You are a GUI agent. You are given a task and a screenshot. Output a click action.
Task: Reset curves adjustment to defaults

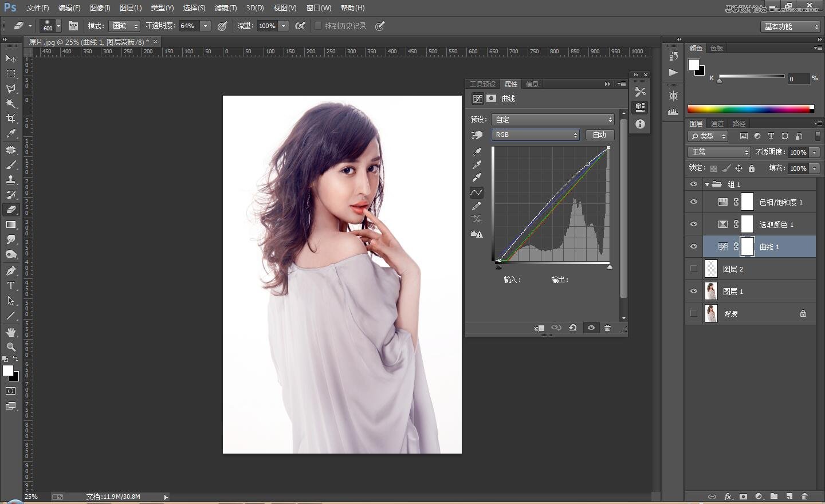pos(572,328)
